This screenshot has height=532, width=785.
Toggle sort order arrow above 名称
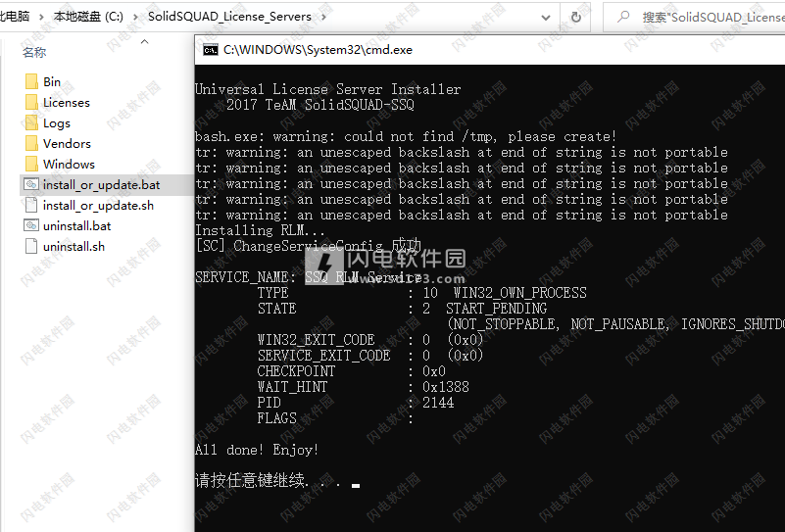point(145,41)
